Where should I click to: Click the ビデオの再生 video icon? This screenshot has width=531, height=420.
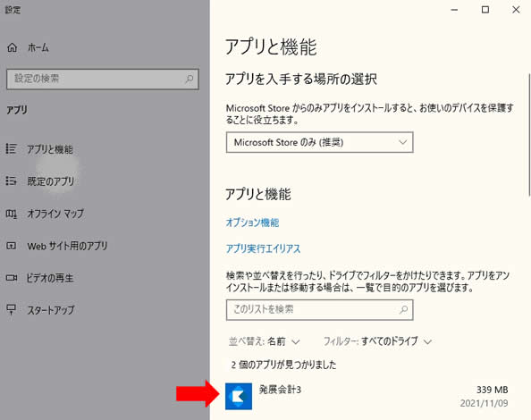click(12, 278)
